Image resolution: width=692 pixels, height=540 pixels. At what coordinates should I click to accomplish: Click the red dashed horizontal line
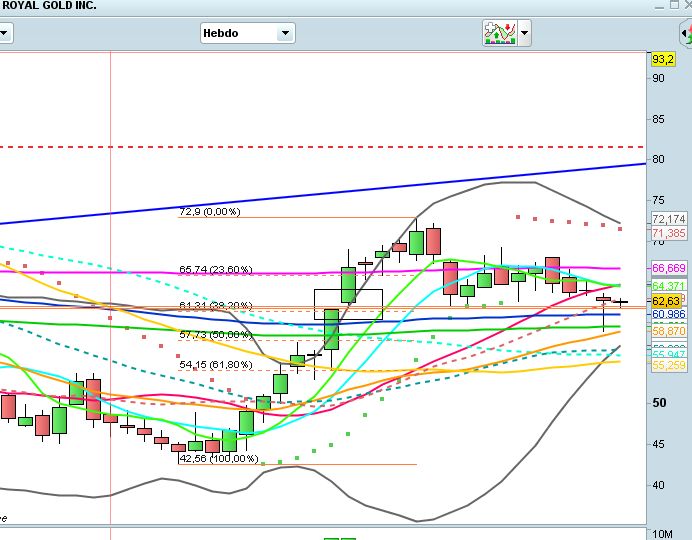321,146
